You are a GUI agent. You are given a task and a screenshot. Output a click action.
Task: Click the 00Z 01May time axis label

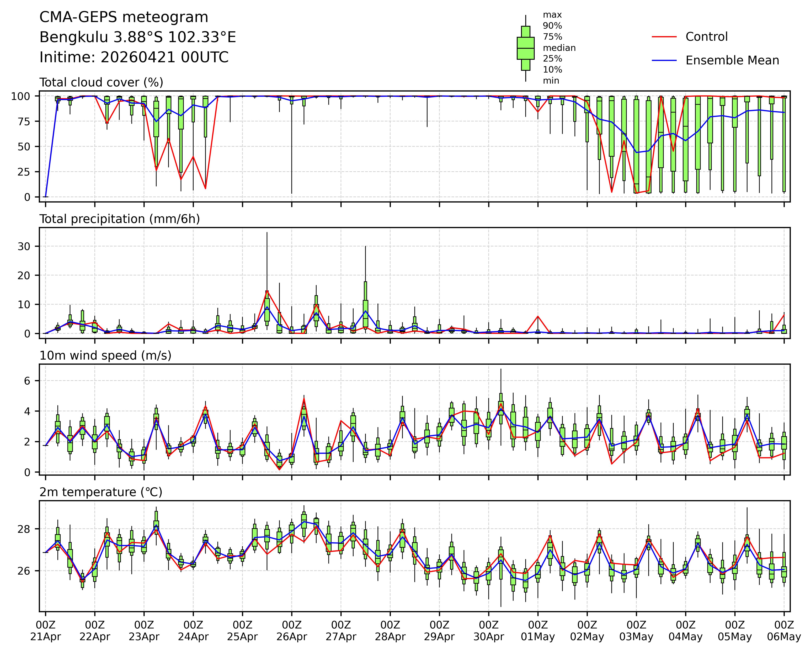tap(538, 631)
